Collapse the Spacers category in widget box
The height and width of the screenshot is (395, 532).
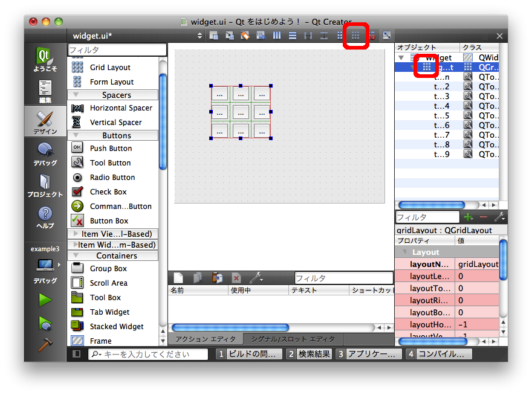[x=76, y=95]
